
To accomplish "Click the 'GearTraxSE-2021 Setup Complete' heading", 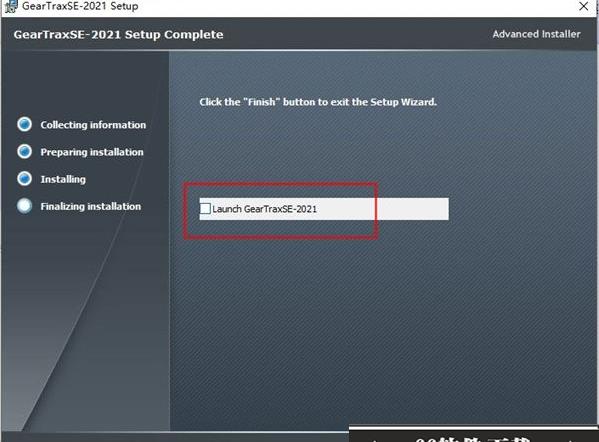I will 118,34.
